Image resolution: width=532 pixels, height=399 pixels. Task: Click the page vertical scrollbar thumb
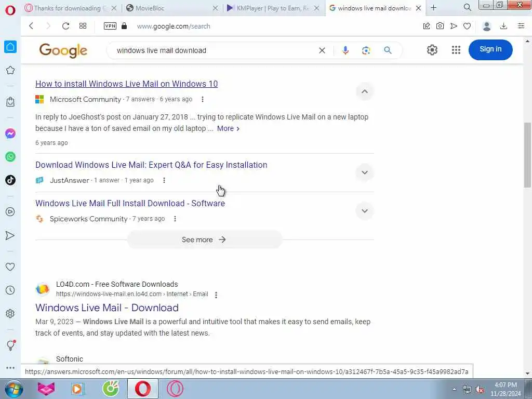(x=527, y=154)
